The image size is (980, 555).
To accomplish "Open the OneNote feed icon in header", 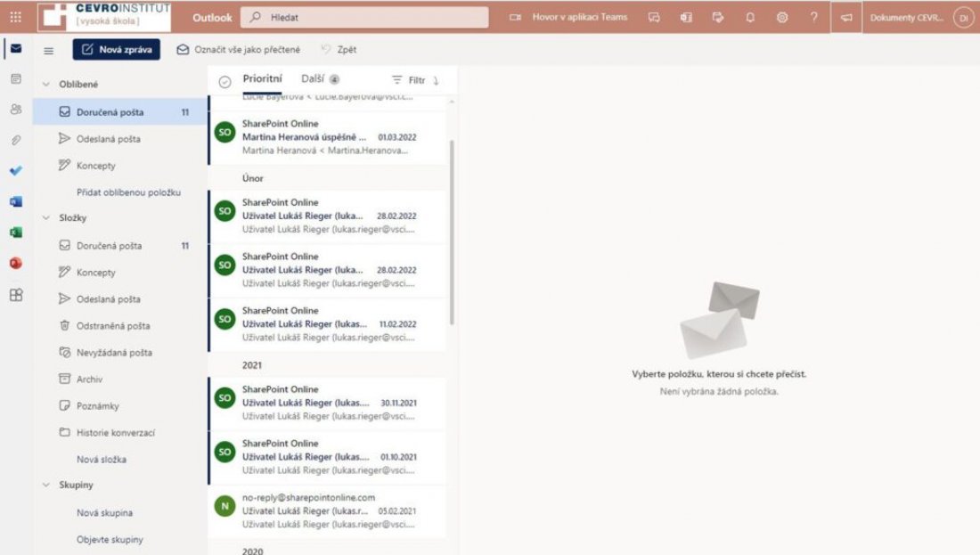I will [686, 18].
